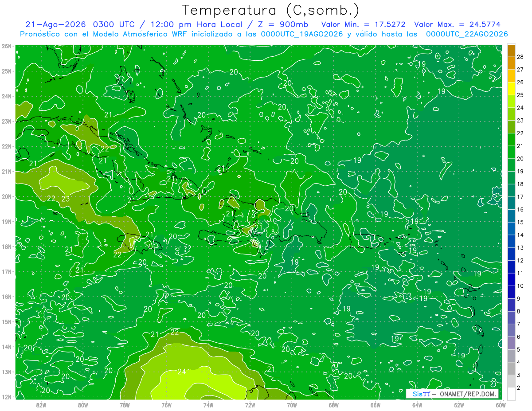Click the title 'Temperatura (C,somb.)'

(271, 10)
